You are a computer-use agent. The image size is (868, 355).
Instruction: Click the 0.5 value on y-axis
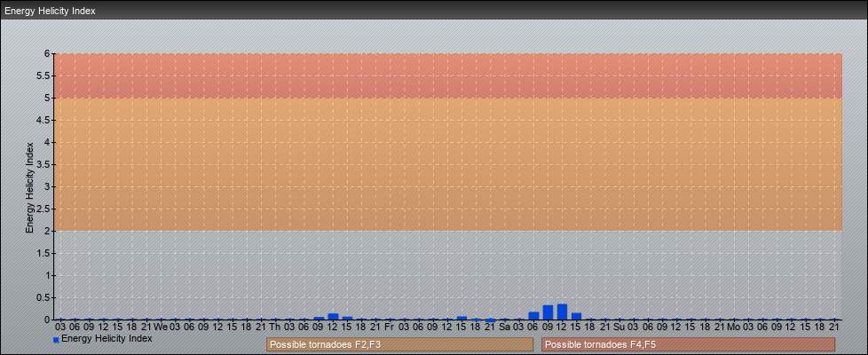tap(43, 297)
